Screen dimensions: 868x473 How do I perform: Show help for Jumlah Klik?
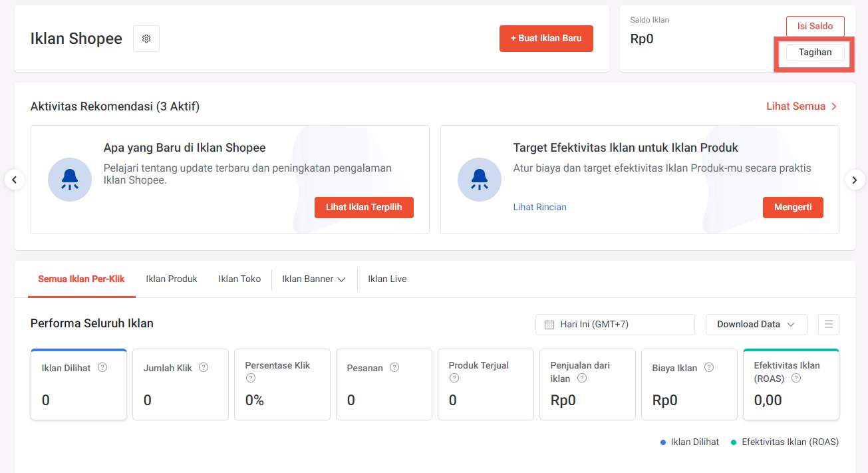204,367
